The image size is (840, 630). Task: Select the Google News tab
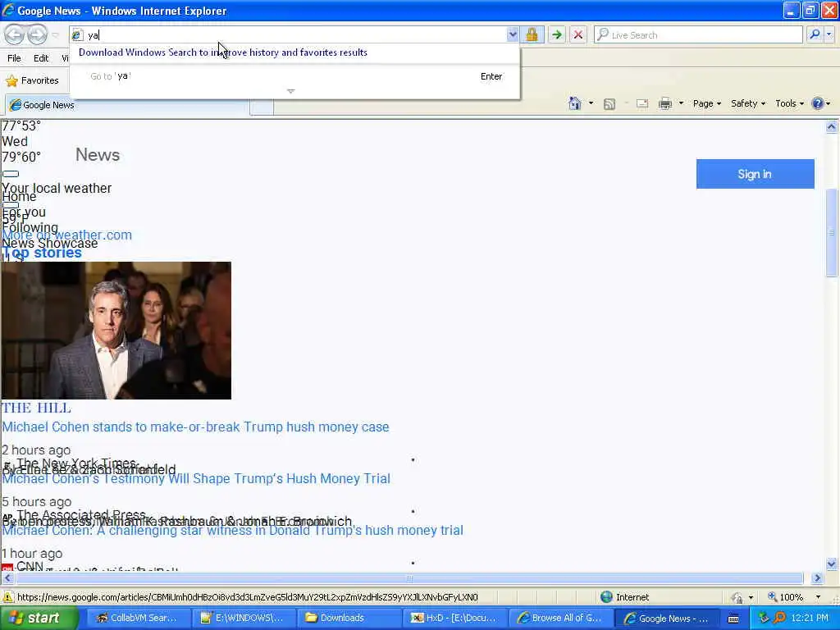(x=127, y=105)
